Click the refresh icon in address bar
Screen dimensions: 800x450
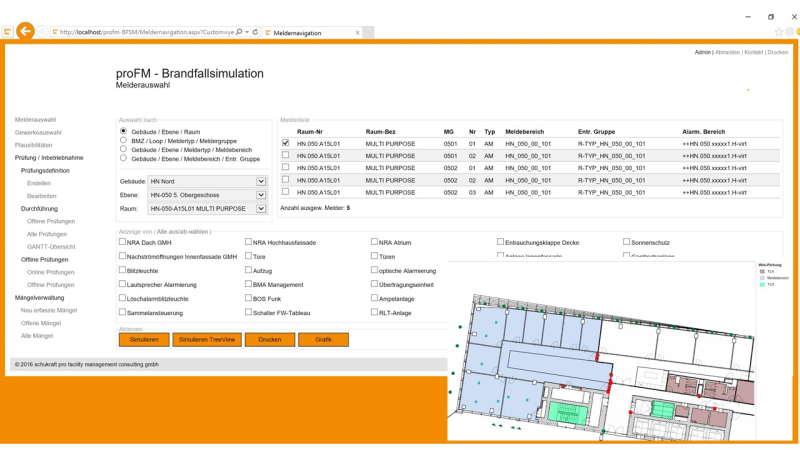[256, 32]
